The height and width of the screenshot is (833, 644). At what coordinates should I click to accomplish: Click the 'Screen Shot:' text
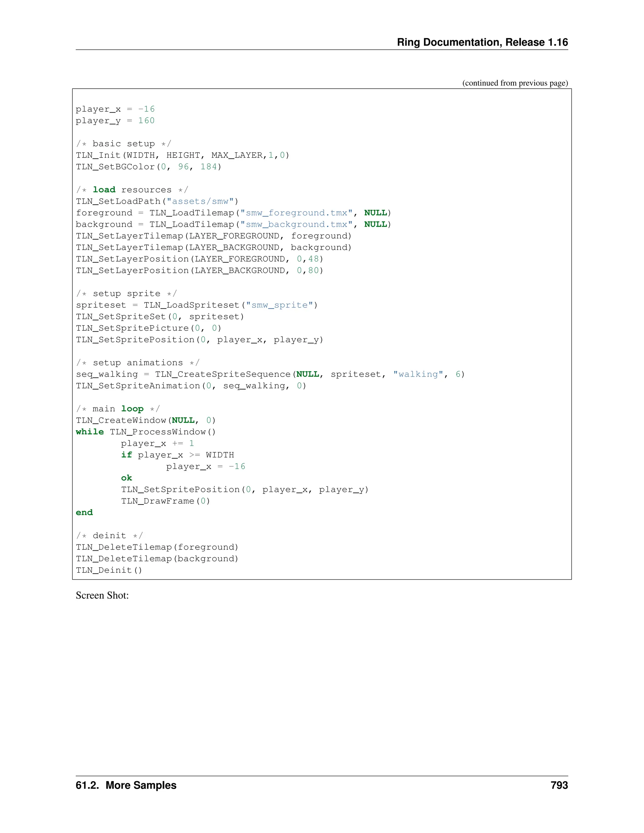click(102, 595)
